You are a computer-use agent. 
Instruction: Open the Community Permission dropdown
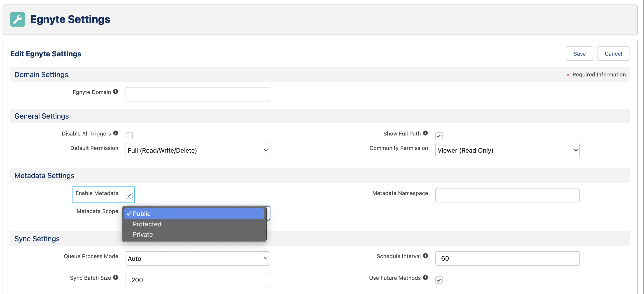507,150
